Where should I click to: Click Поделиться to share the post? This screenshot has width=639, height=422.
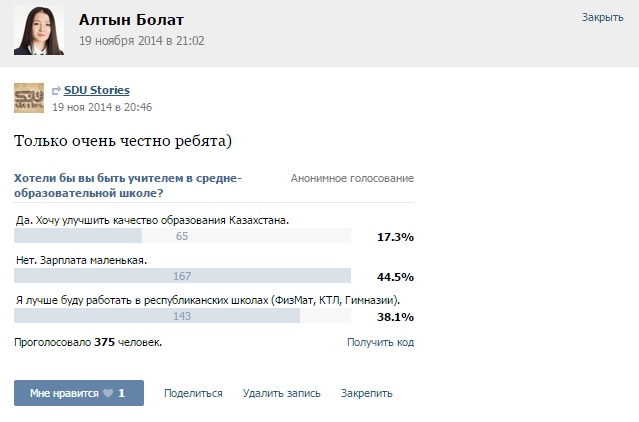(x=193, y=393)
